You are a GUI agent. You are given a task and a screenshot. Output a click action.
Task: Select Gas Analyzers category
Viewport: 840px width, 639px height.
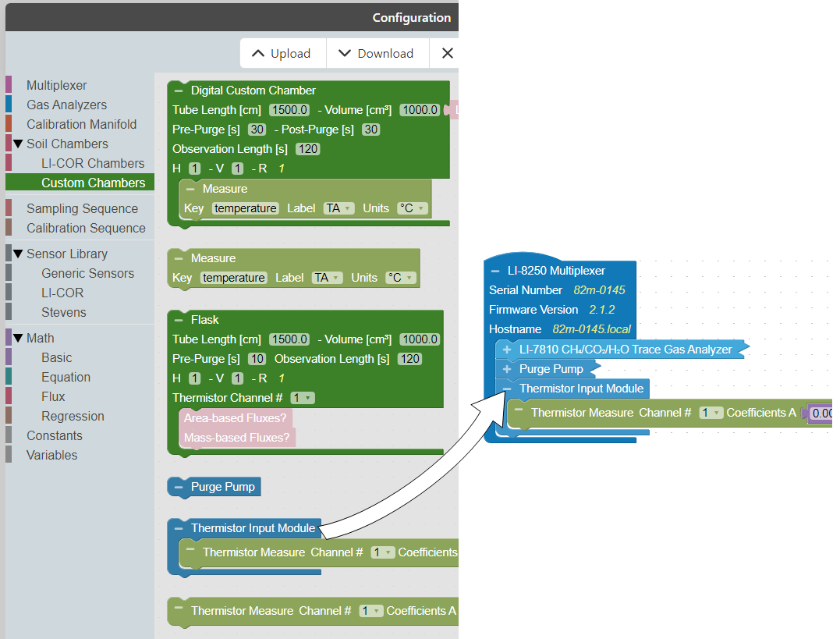click(x=67, y=105)
